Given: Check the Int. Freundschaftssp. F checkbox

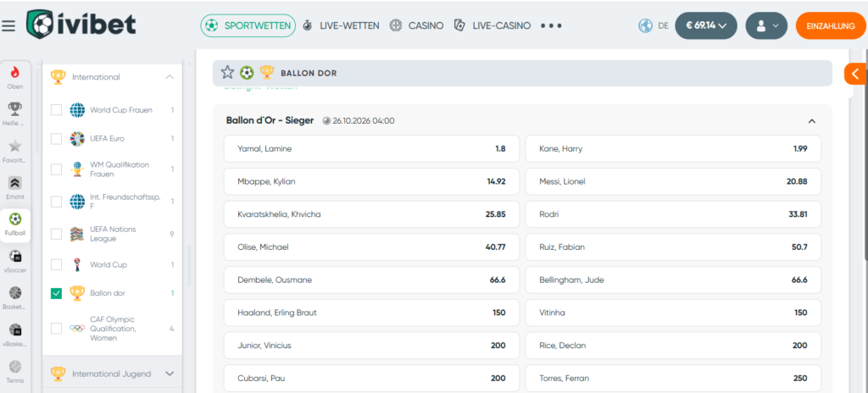Looking at the screenshot, I should tap(57, 202).
